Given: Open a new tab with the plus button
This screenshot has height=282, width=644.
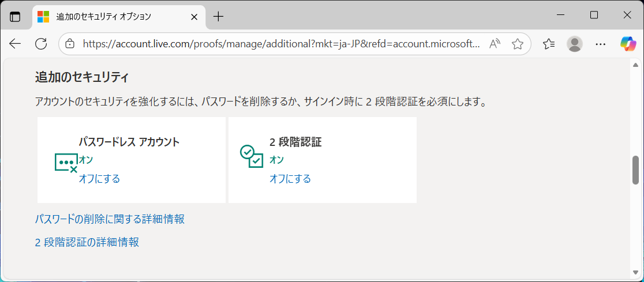Looking at the screenshot, I should tap(219, 17).
